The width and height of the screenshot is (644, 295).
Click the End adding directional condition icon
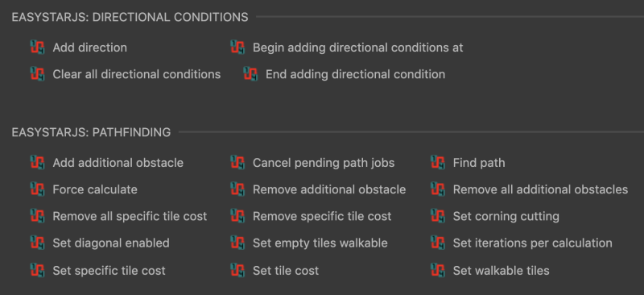tap(250, 74)
